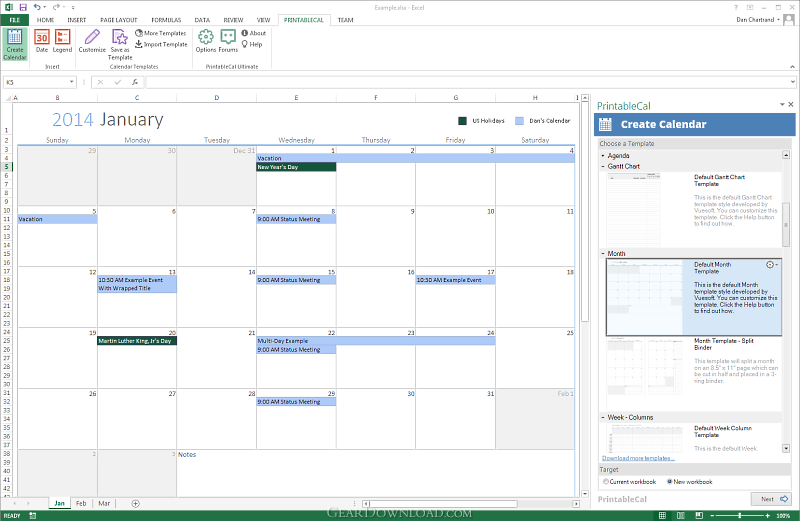The height and width of the screenshot is (521, 800).
Task: Open the FILE tab
Action: 14,20
